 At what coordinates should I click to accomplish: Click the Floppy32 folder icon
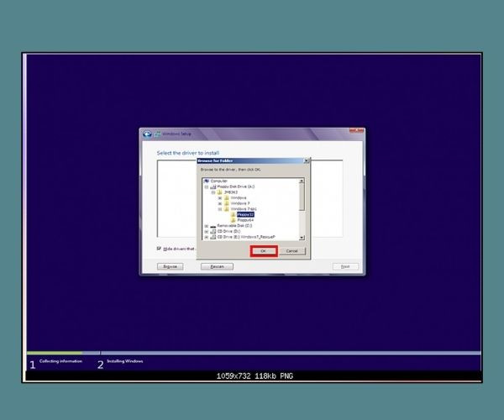click(234, 214)
